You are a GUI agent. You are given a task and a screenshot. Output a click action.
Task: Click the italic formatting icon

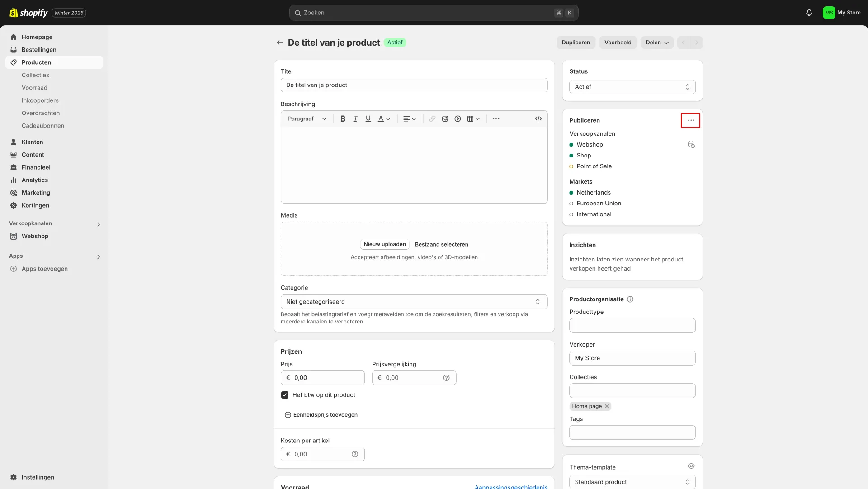click(x=355, y=119)
